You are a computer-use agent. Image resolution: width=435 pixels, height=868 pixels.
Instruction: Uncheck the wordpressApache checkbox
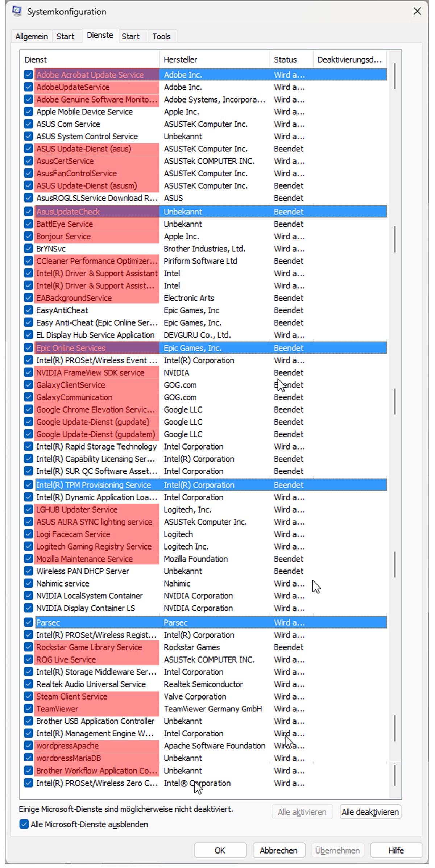tap(28, 746)
